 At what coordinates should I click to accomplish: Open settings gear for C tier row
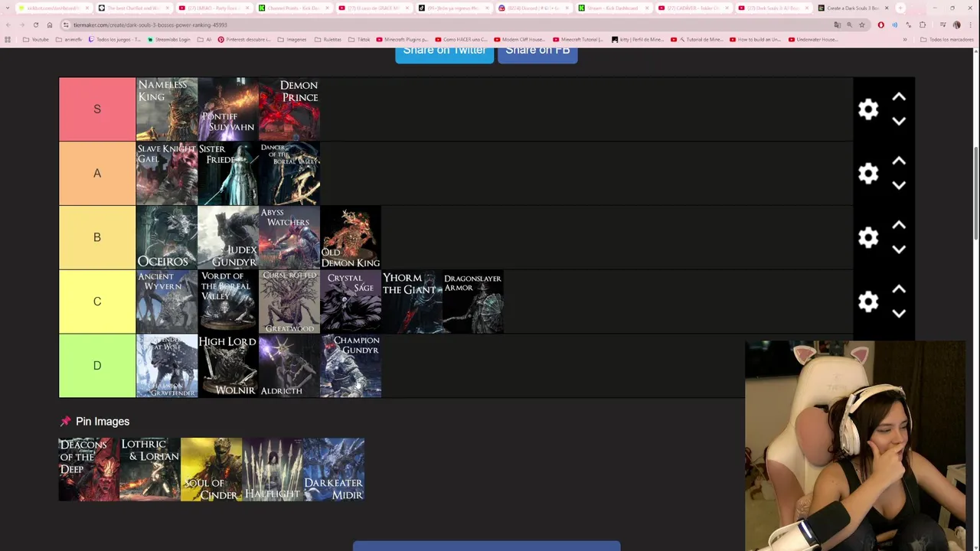[867, 302]
